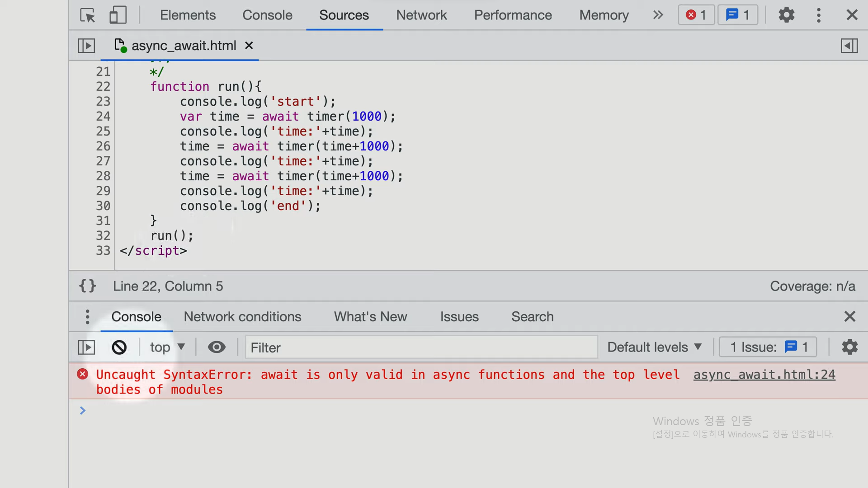Open the top JavaScript context dropdown

168,347
